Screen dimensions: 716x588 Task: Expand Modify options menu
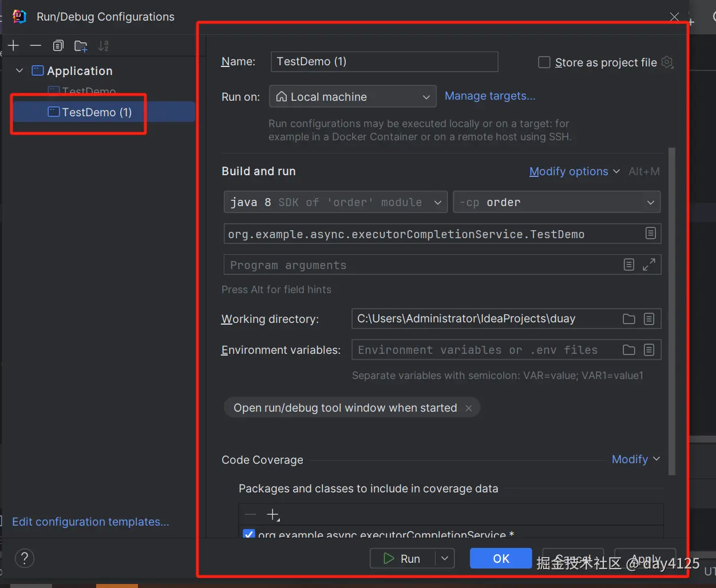click(575, 171)
